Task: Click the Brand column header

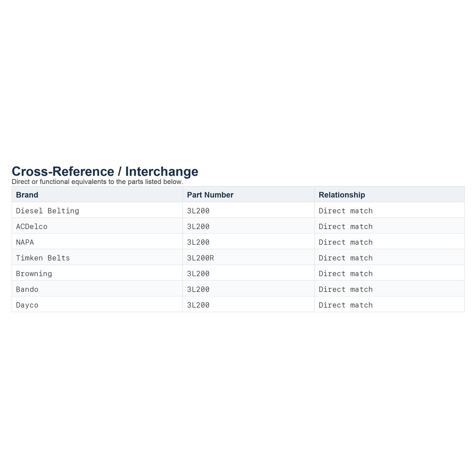Action: (97, 194)
